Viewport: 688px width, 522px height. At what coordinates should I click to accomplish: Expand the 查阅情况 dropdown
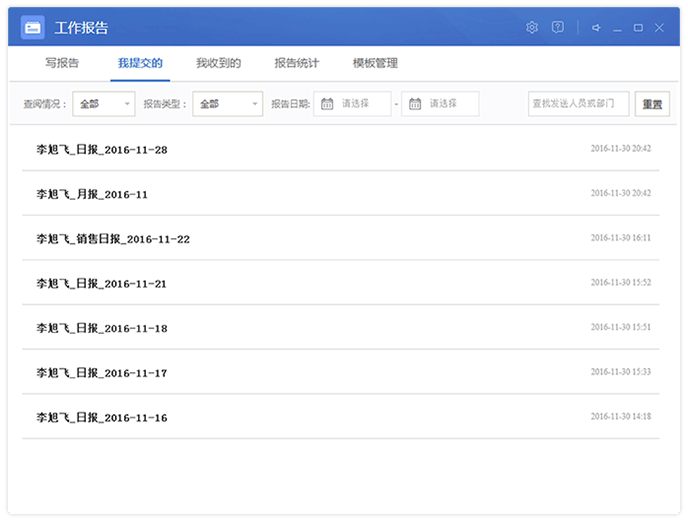[104, 104]
